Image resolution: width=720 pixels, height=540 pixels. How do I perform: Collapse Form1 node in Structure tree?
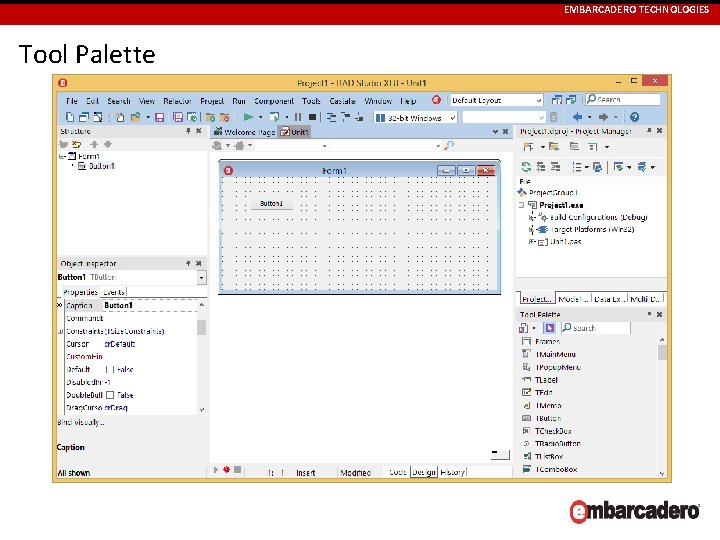[x=62, y=157]
